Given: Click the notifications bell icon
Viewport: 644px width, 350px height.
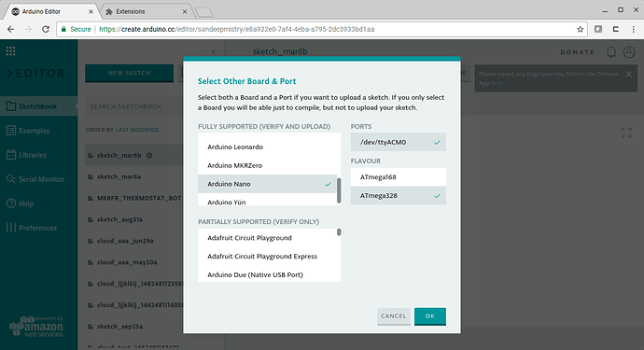Looking at the screenshot, I should [x=611, y=52].
